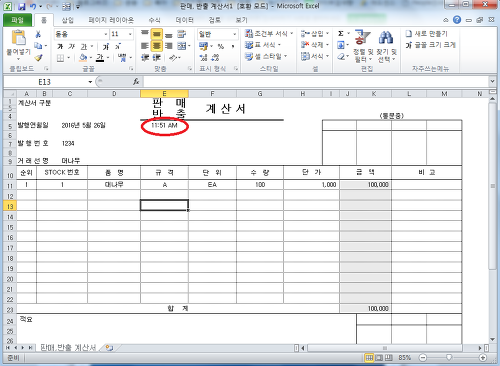Toggle align text left
Viewport: 500px width, 366px height.
[145, 46]
